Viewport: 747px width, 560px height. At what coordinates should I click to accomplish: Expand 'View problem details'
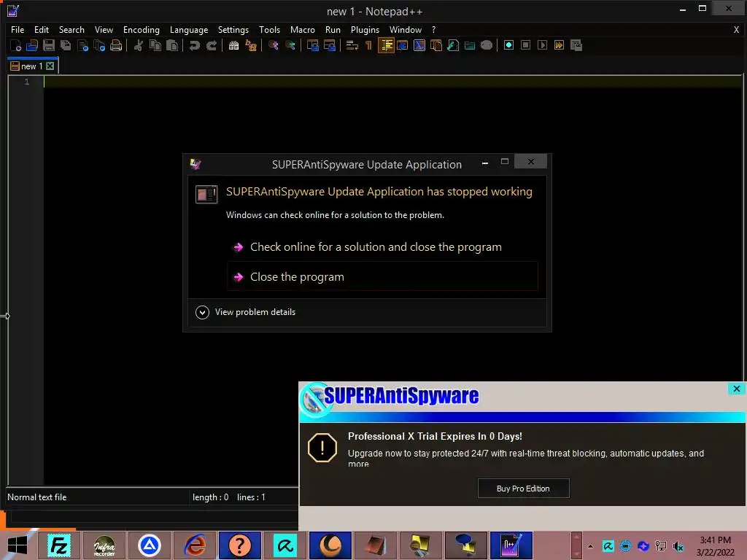click(246, 312)
